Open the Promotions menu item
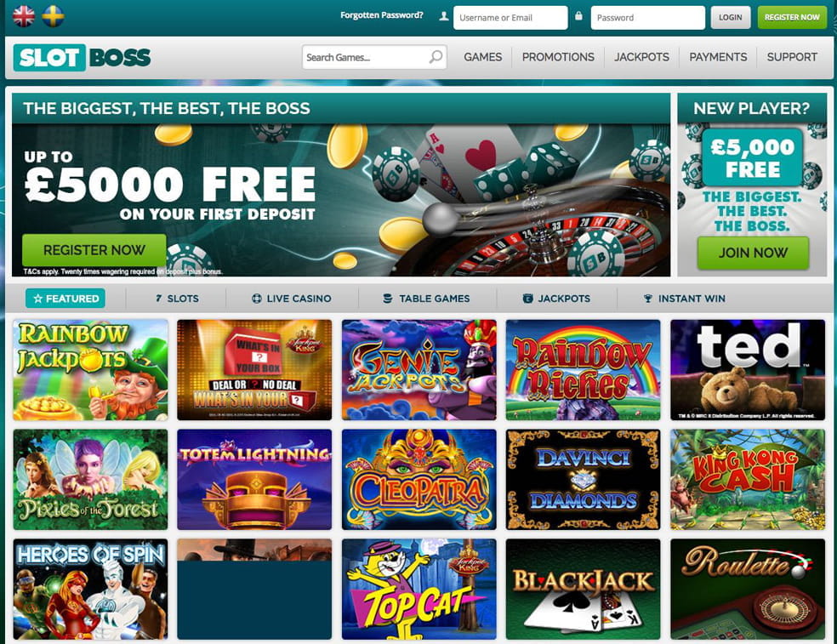Screen dimensions: 837x644 click(x=558, y=57)
